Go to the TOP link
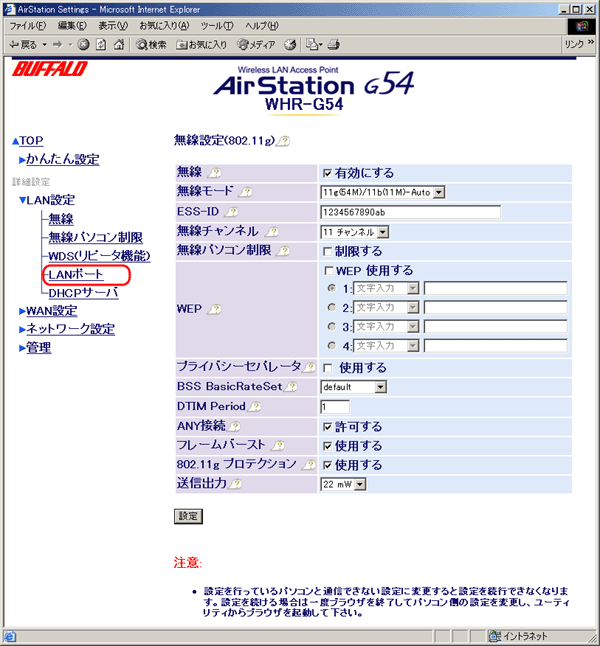The height and width of the screenshot is (646, 600). coord(31,141)
